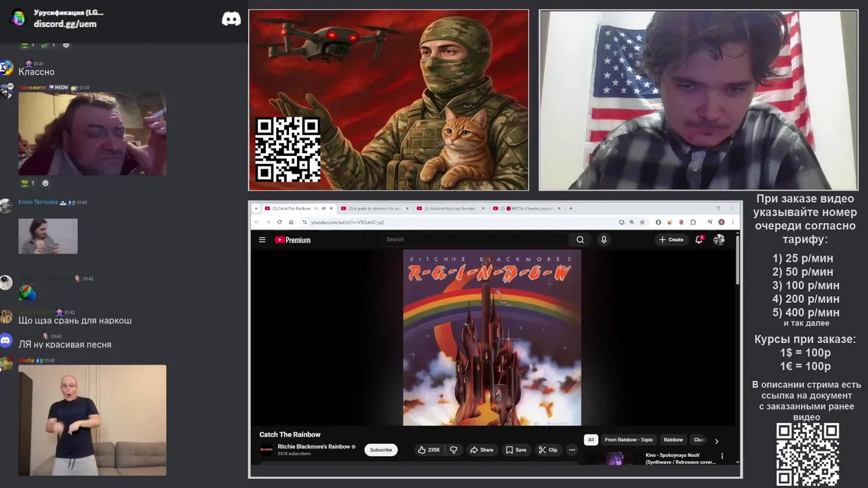Click the Kino - Spokoynaya Noch' title
The height and width of the screenshot is (488, 868).
point(680,459)
